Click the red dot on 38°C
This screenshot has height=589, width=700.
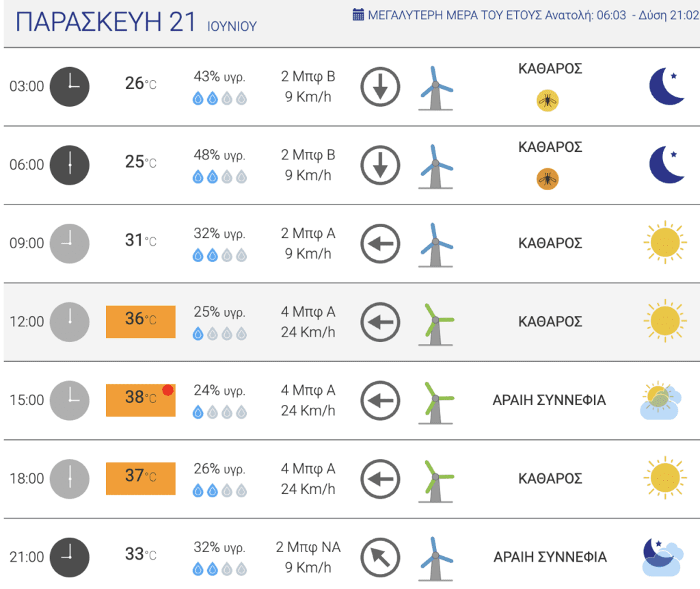(x=168, y=390)
